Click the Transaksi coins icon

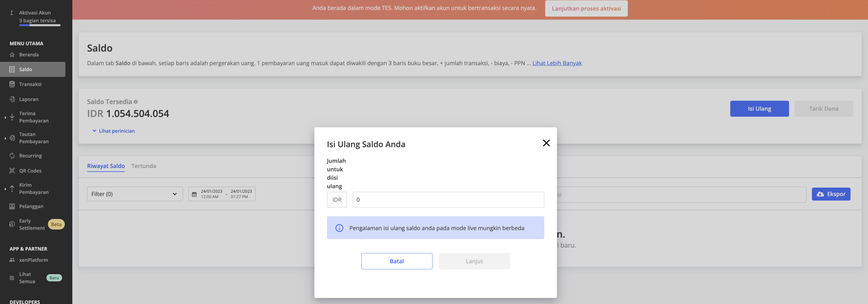coord(12,84)
